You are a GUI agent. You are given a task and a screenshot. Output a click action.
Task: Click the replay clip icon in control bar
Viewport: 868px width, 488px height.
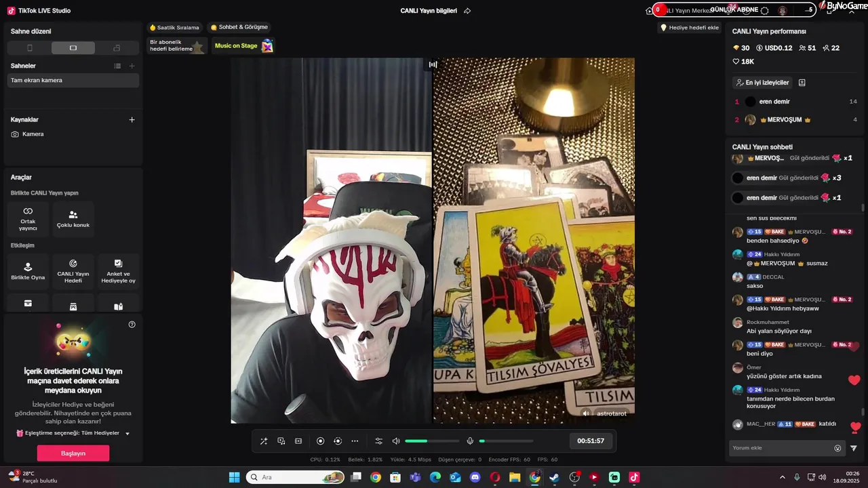[x=338, y=441]
